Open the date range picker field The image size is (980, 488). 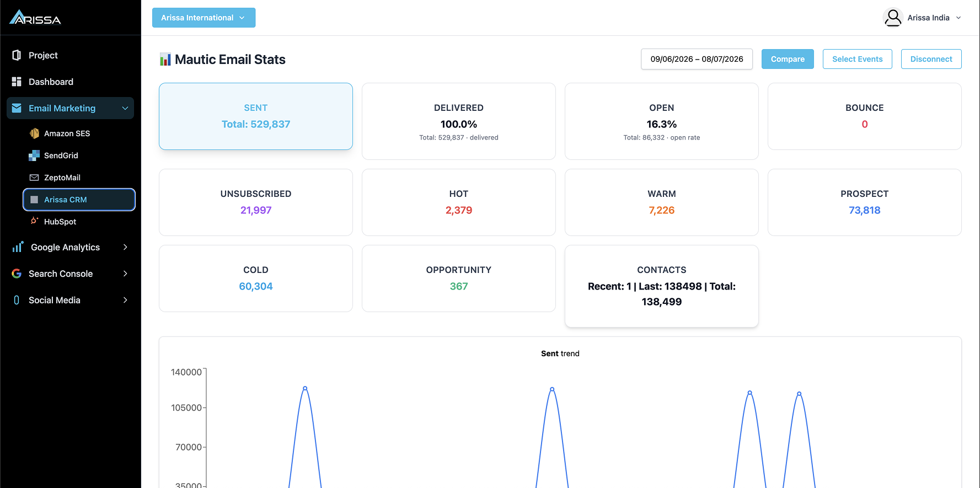pos(697,59)
